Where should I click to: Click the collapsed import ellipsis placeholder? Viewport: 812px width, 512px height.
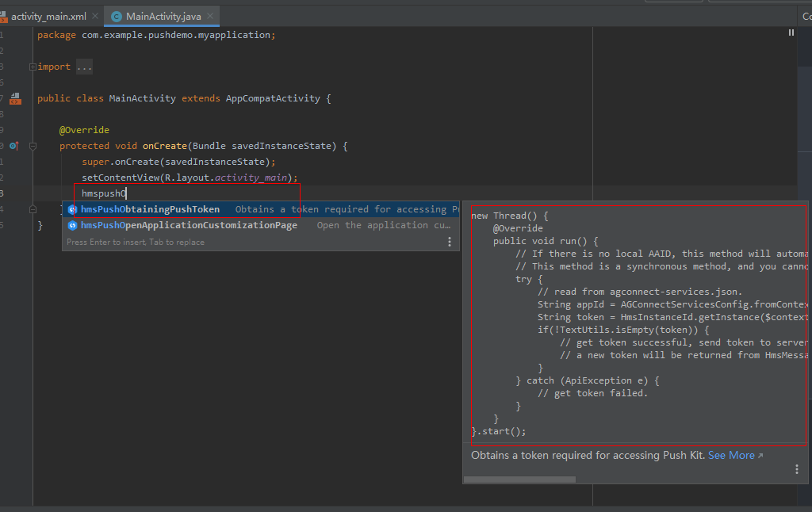coord(84,67)
